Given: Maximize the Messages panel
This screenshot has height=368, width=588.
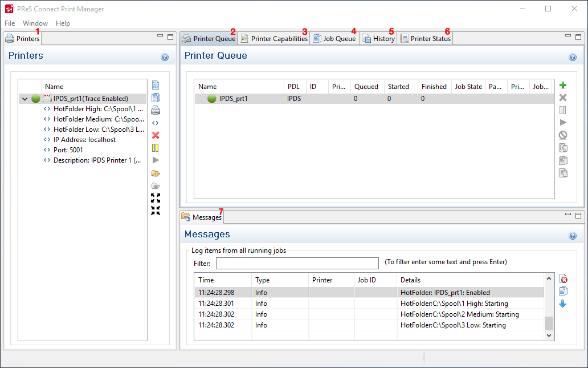Looking at the screenshot, I should click(578, 216).
